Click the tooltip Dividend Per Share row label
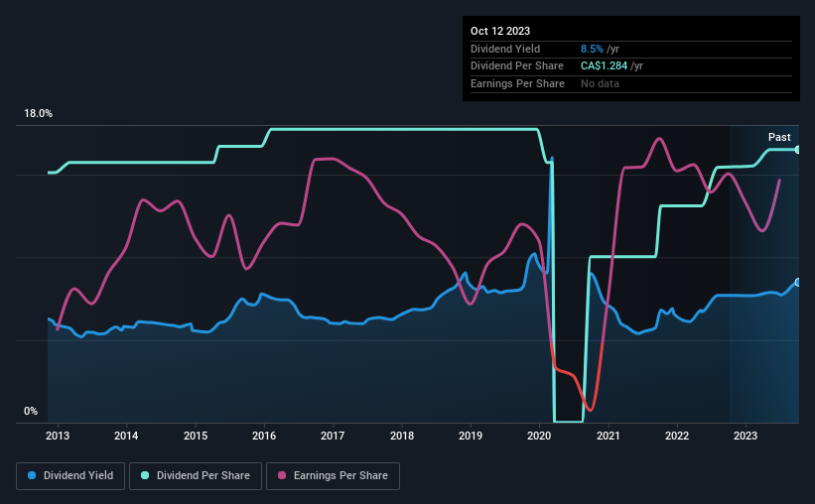 pos(516,66)
